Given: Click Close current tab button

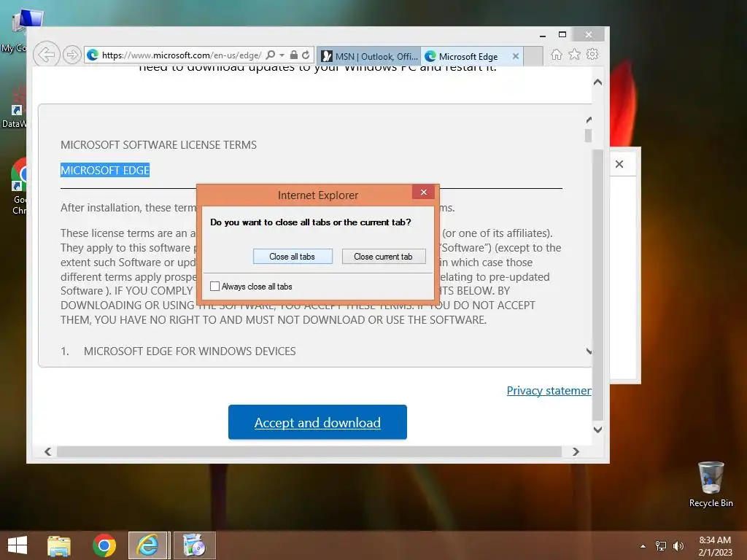Looking at the screenshot, I should click(x=384, y=256).
